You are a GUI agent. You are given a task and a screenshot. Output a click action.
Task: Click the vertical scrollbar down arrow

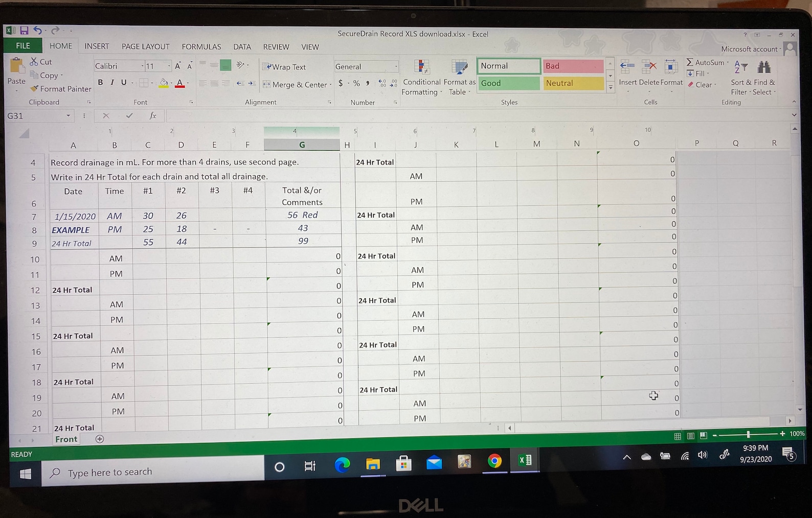tap(800, 410)
